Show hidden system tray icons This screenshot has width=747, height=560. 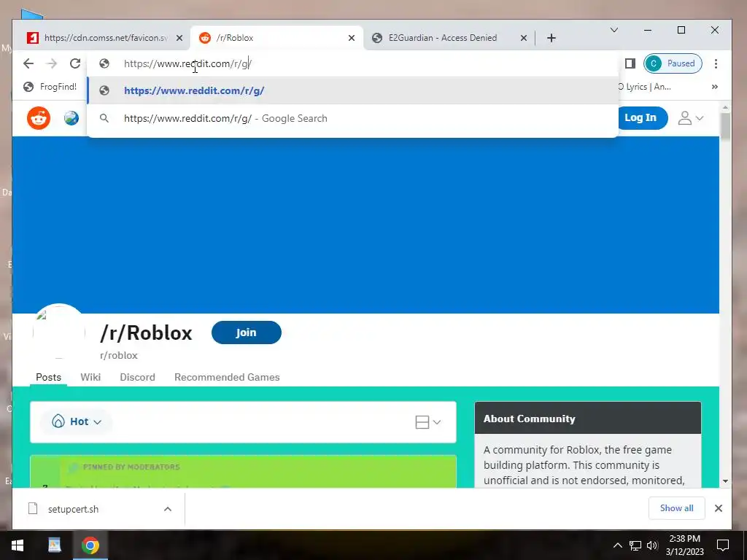(x=617, y=545)
